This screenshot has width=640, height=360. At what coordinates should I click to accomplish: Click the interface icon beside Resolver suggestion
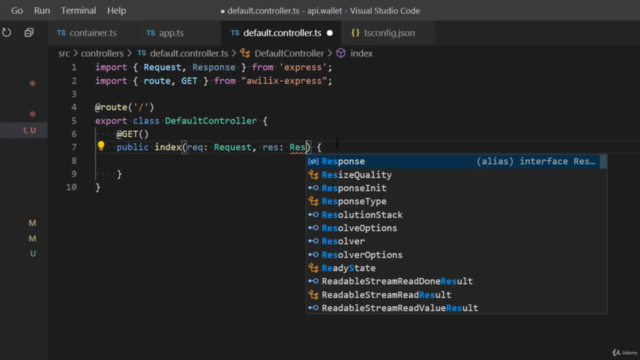(x=313, y=241)
